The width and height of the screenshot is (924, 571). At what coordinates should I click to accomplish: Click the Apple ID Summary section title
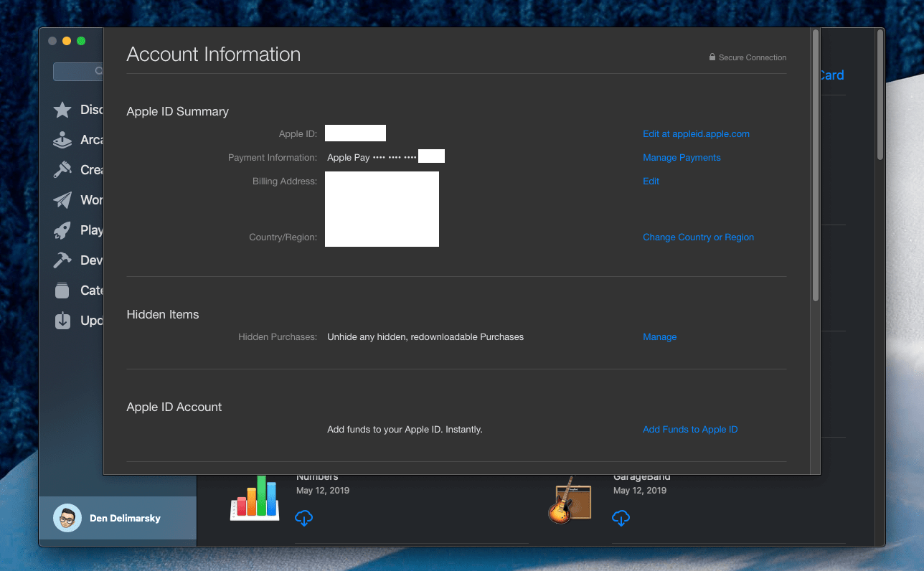177,111
